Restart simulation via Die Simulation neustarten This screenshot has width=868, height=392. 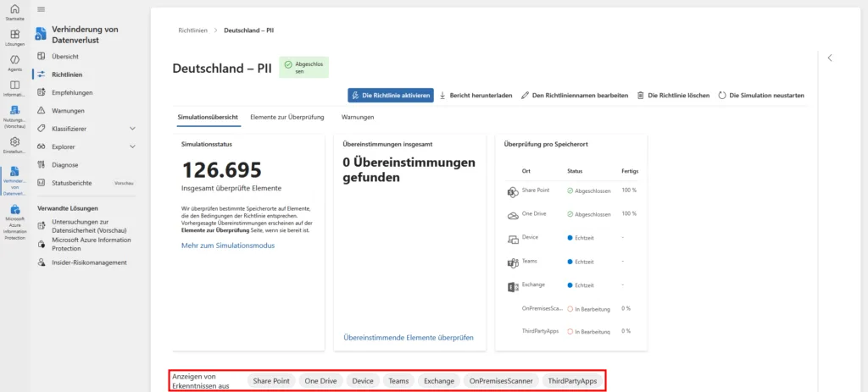click(721, 96)
